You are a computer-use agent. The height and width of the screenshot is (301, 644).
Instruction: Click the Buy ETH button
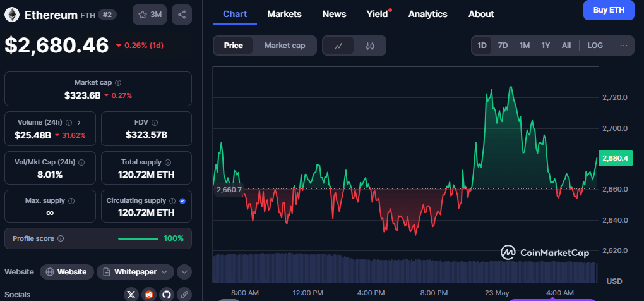click(609, 10)
